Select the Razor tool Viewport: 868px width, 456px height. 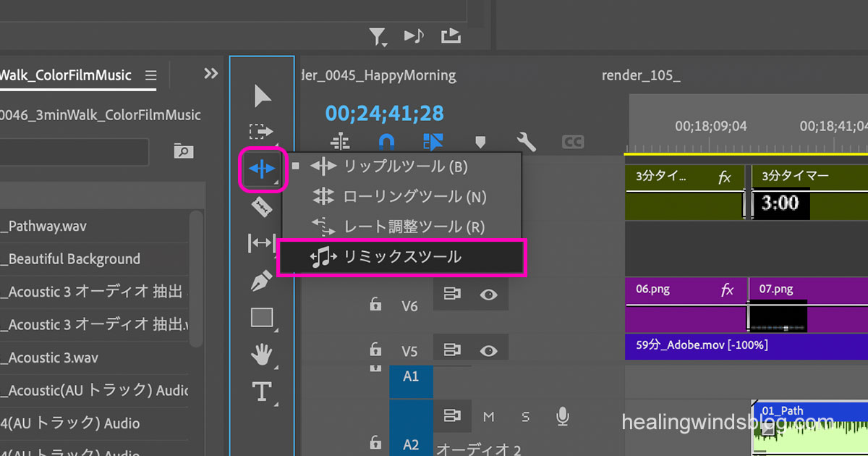click(x=261, y=208)
